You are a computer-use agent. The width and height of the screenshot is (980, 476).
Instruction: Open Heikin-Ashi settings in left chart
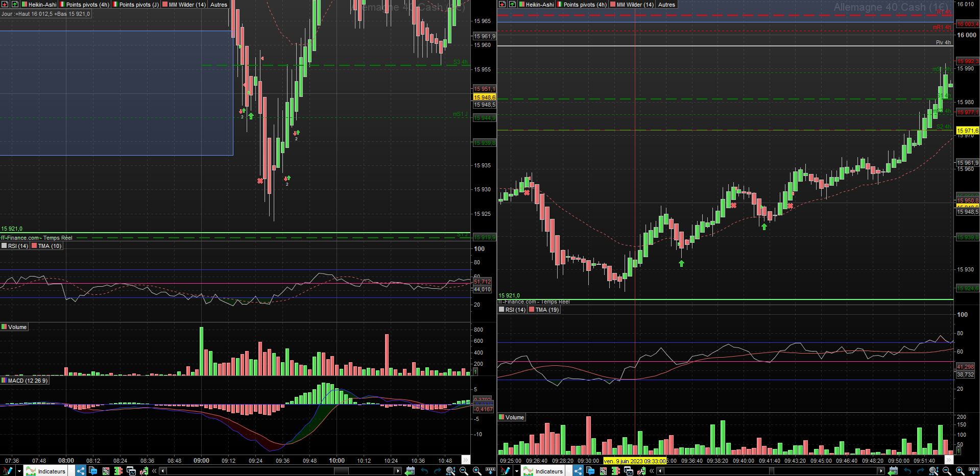click(39, 5)
